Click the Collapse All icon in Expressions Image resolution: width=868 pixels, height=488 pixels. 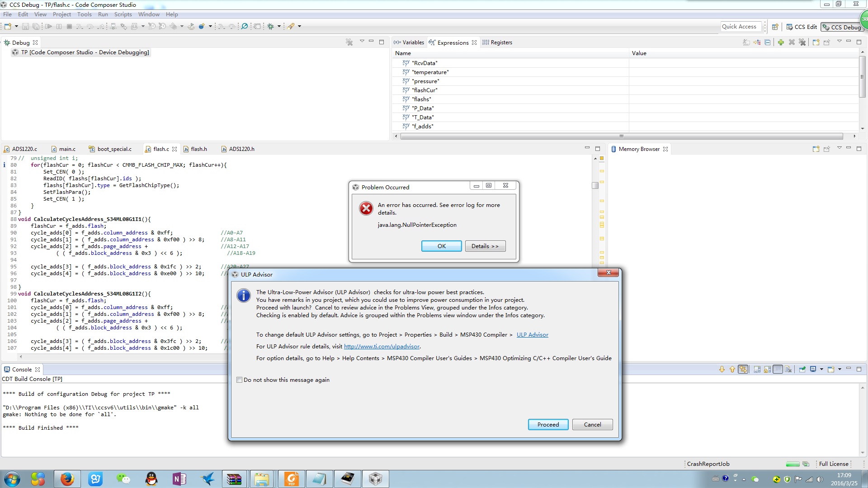click(x=768, y=42)
